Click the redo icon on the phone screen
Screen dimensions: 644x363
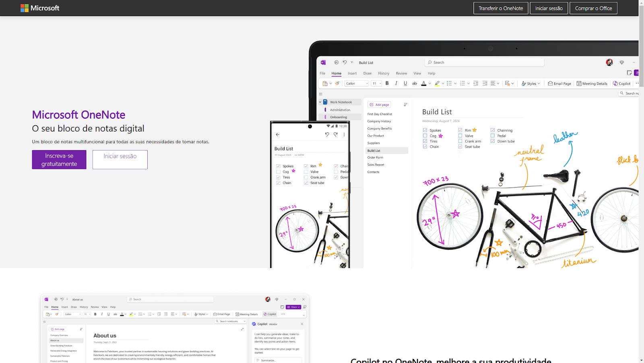pyautogui.click(x=336, y=134)
